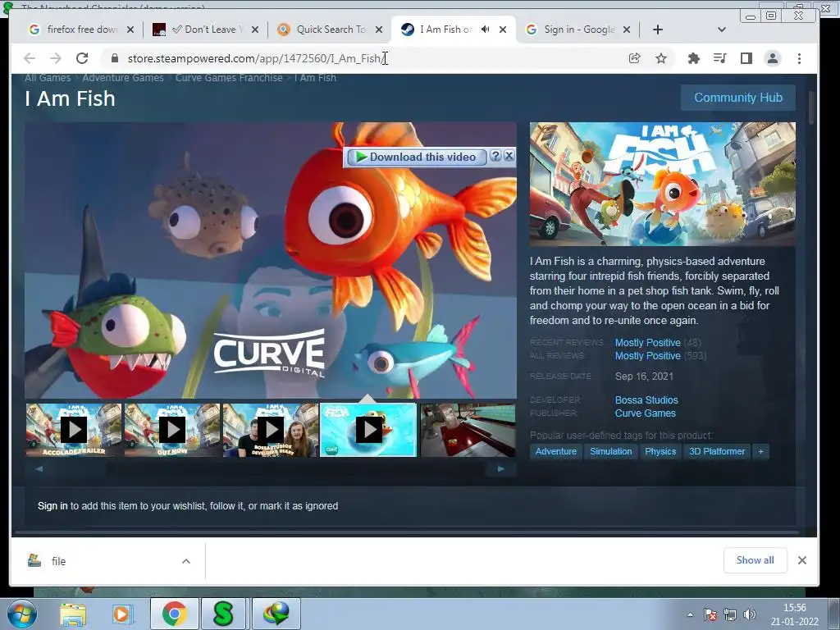Open the Chrome three-dot menu

[799, 58]
